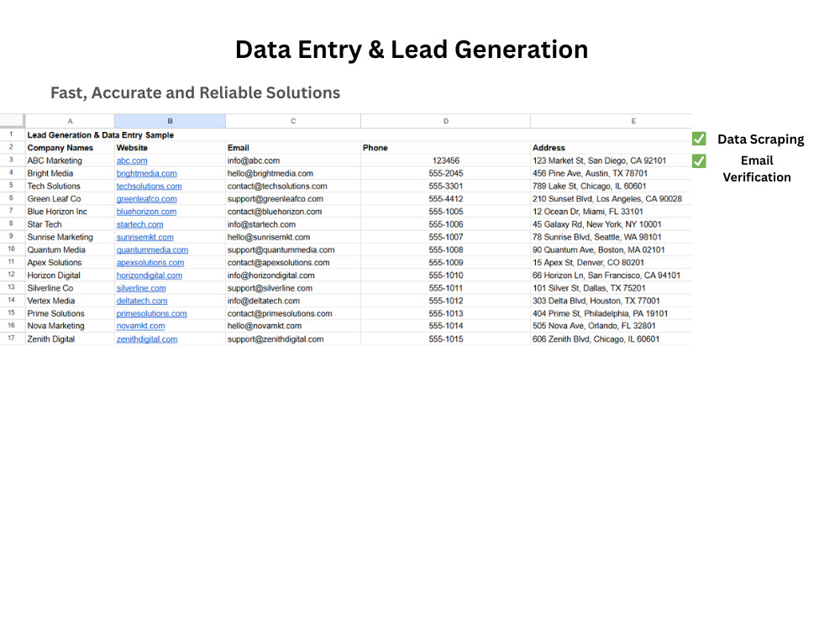Click the green checkmark beside Data Scraping
This screenshot has width=840, height=630.
coord(699,139)
